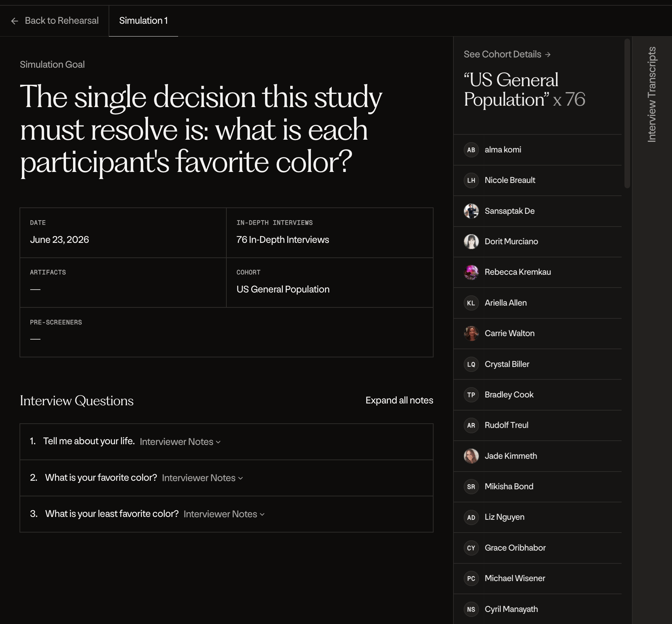Click question text 'What is your least favorite color?'
Viewport: 672px width, 624px height.
[112, 514]
